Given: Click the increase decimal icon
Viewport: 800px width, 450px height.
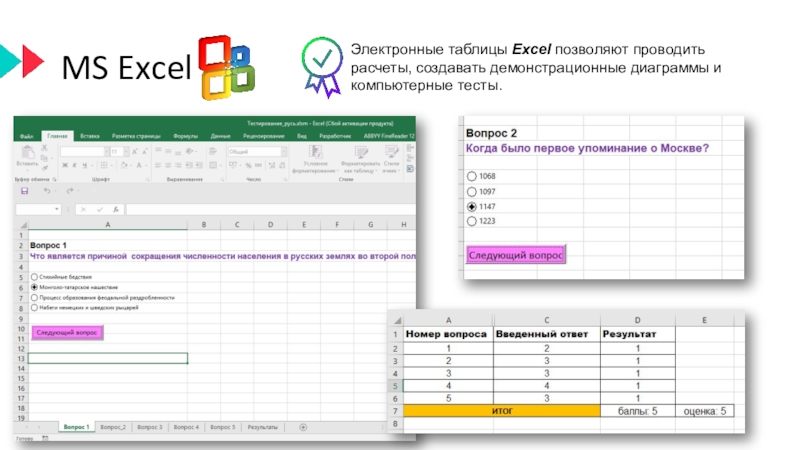Looking at the screenshot, I should tap(272, 165).
